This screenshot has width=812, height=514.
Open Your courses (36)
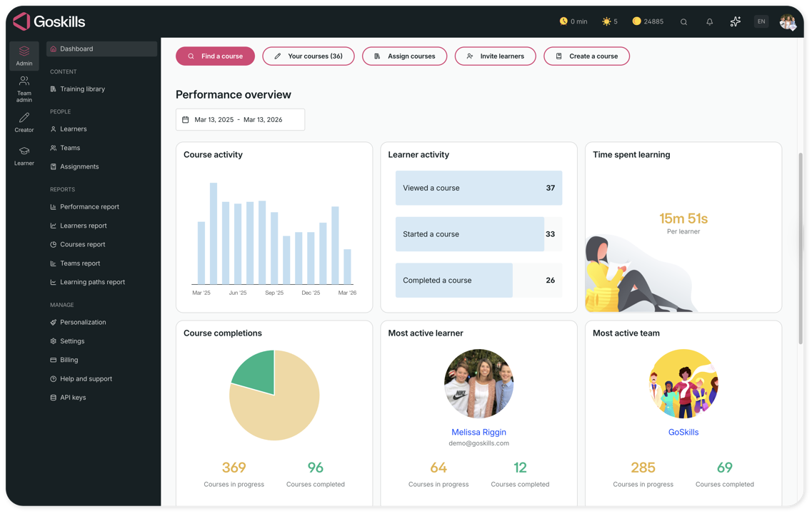[x=308, y=56]
